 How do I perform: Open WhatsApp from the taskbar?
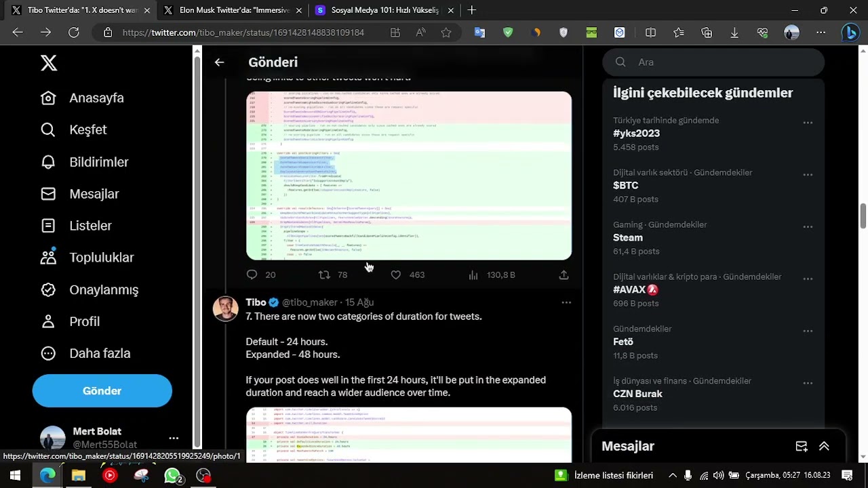pos(172,475)
